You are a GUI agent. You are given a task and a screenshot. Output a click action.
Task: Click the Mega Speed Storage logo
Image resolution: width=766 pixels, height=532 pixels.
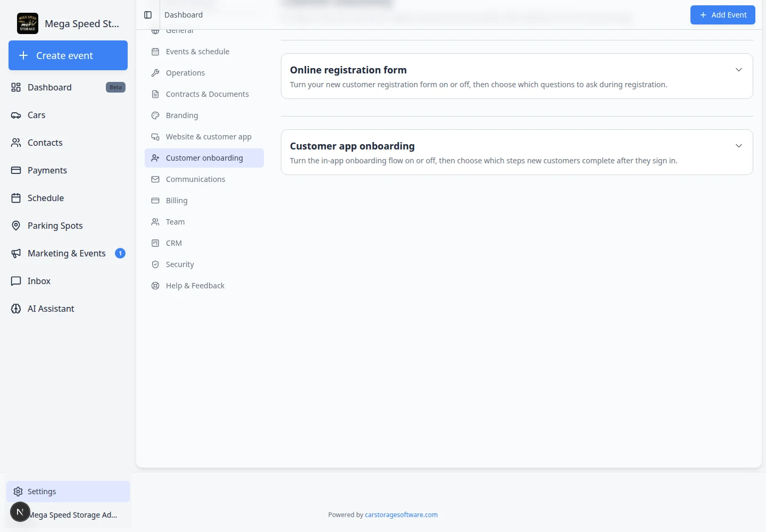(x=28, y=23)
